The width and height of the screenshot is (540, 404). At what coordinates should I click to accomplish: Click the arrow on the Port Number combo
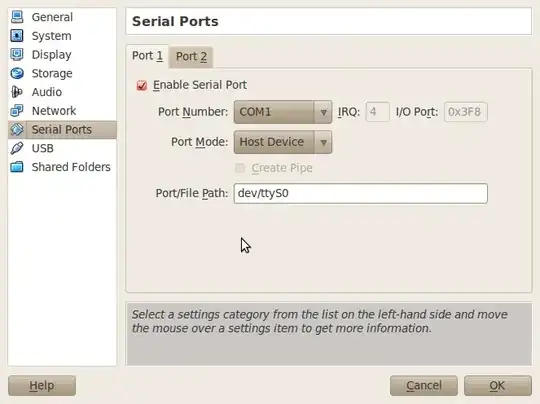pos(323,112)
